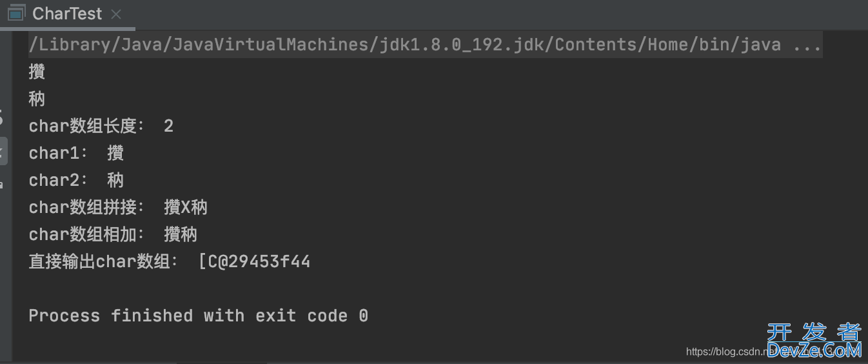Close the CharTest run tab
The height and width of the screenshot is (364, 868).
pyautogui.click(x=116, y=14)
